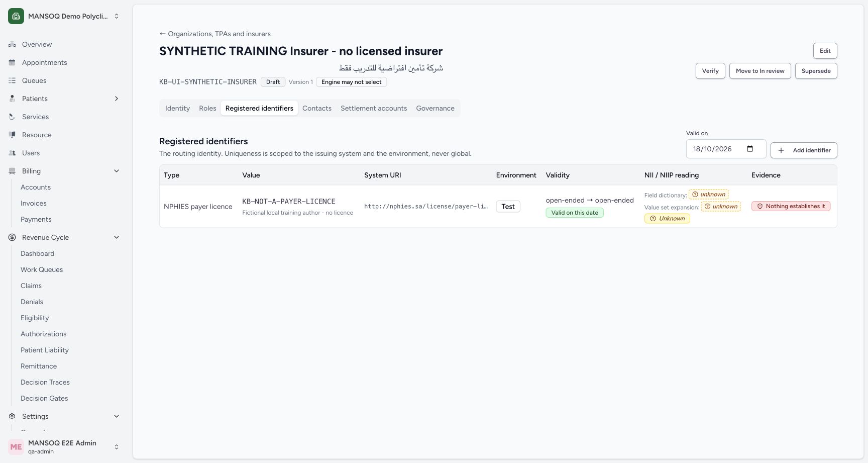
Task: Click the Users group icon
Action: tap(12, 153)
